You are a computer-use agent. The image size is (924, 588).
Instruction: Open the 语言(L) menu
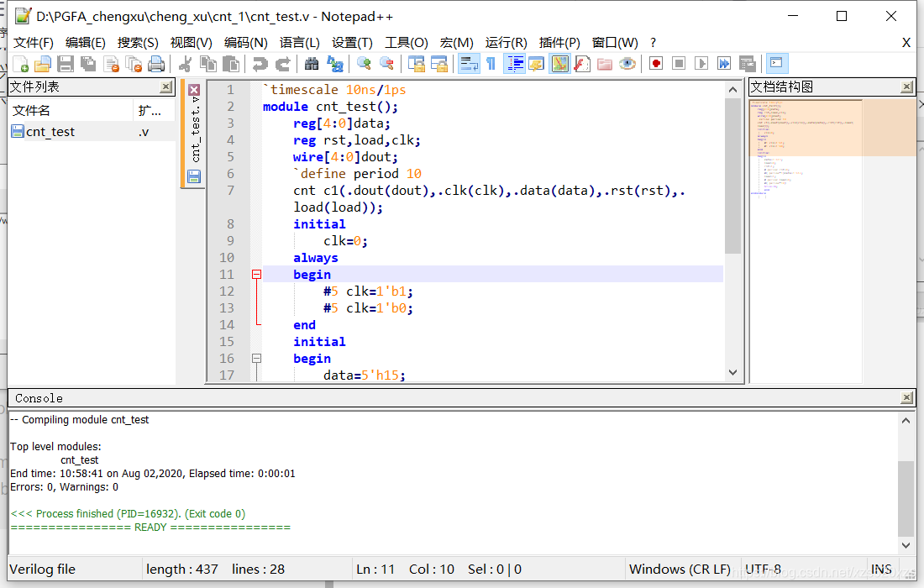[x=299, y=43]
